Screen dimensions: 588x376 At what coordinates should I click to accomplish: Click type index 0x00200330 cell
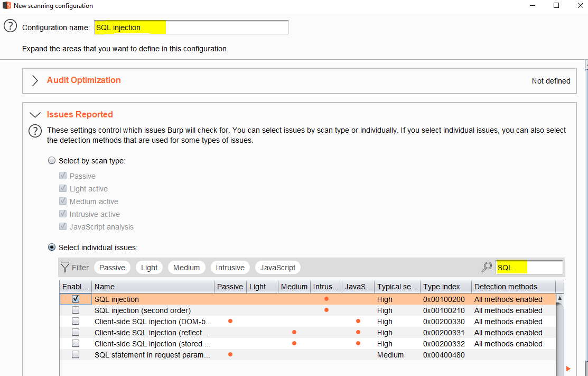444,322
